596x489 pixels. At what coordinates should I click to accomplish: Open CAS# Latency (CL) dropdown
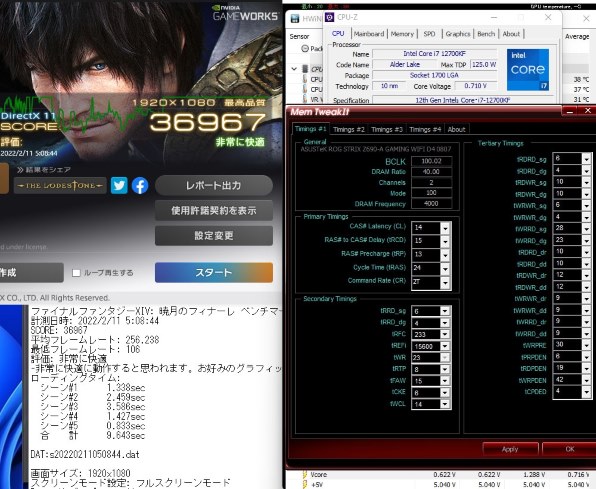tap(445, 228)
